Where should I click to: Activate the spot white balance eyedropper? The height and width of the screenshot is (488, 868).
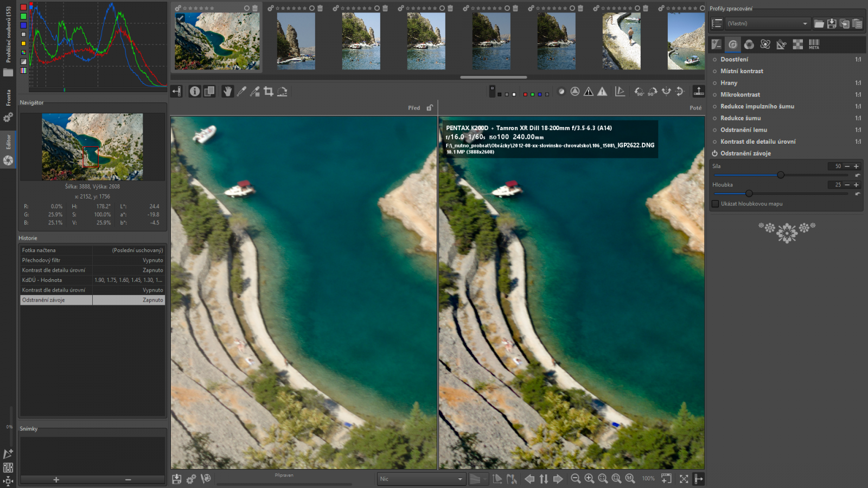pos(241,92)
